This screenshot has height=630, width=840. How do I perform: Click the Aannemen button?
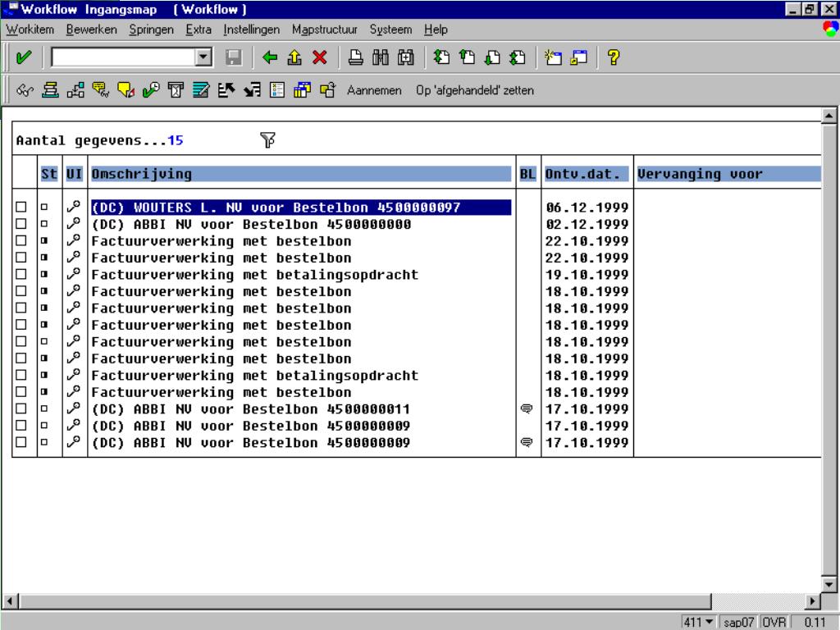(374, 90)
